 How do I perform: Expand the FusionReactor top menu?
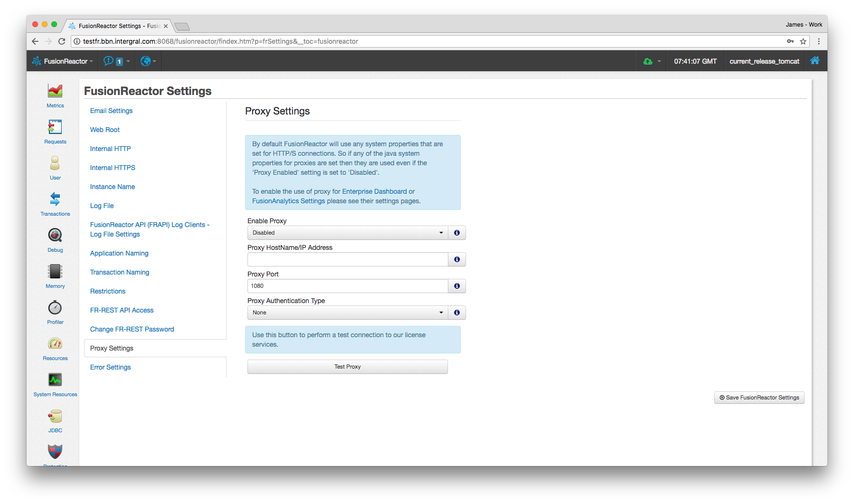[62, 61]
